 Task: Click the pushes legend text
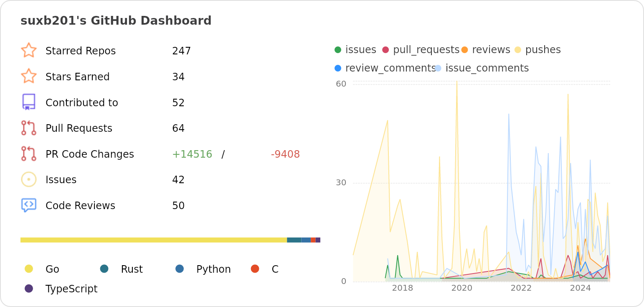[543, 50]
